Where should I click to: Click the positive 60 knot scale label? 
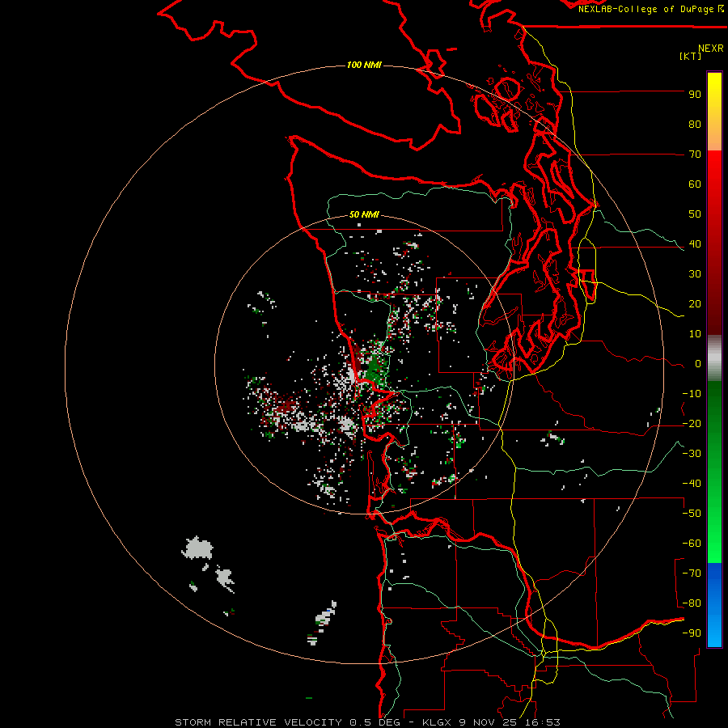coord(695,184)
